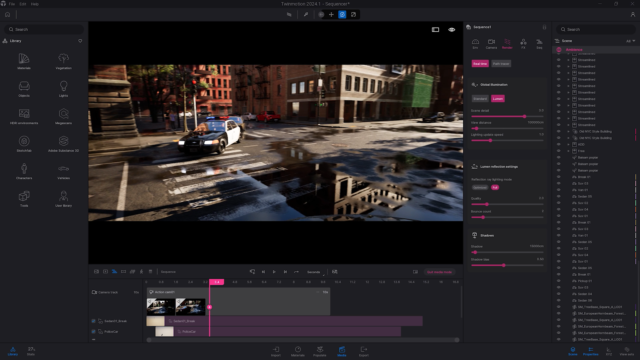Open the Objects library category
The image size is (640, 360).
pos(24,89)
